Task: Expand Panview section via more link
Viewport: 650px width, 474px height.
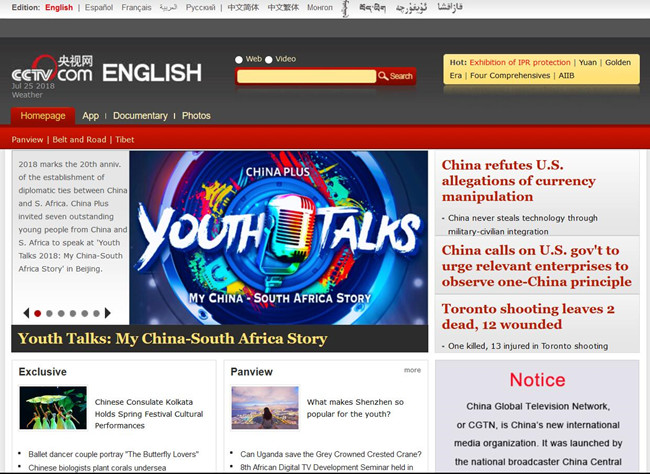Action: coord(412,370)
